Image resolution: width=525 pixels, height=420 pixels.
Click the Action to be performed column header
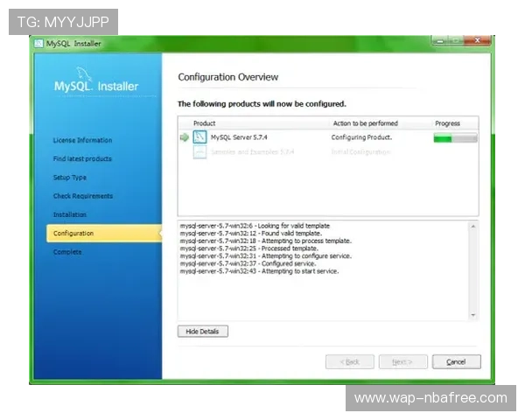tap(365, 123)
